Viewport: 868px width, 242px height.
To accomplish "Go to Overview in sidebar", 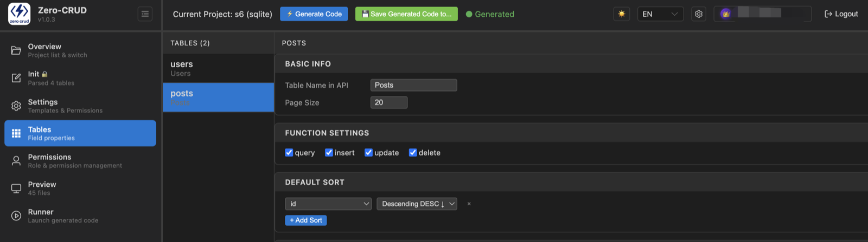I will (x=80, y=50).
